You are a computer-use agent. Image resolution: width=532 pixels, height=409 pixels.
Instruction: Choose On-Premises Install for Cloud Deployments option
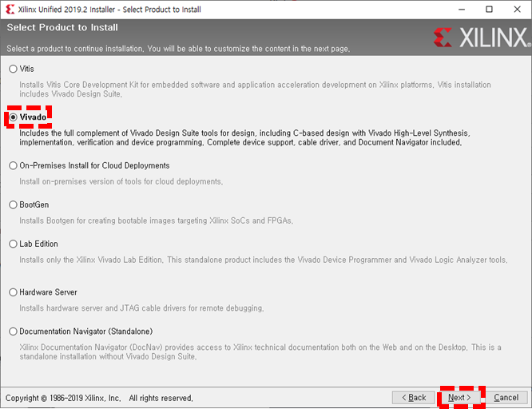[x=13, y=165]
